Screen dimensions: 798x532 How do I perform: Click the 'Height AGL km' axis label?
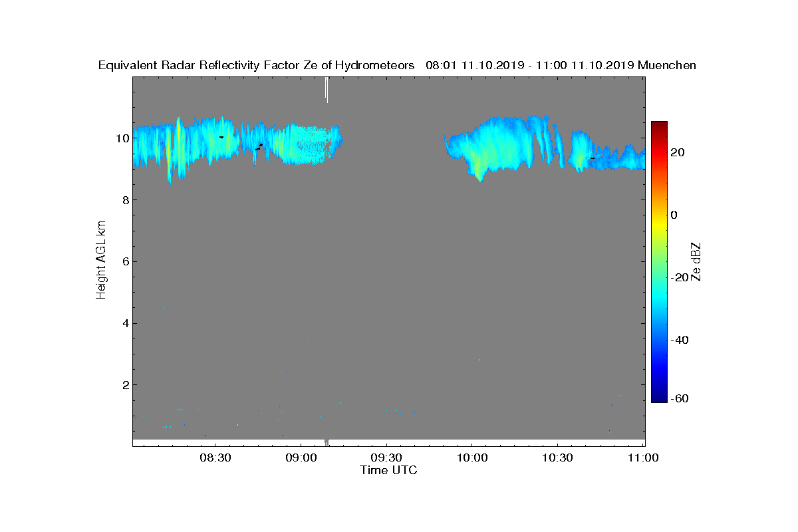point(101,261)
